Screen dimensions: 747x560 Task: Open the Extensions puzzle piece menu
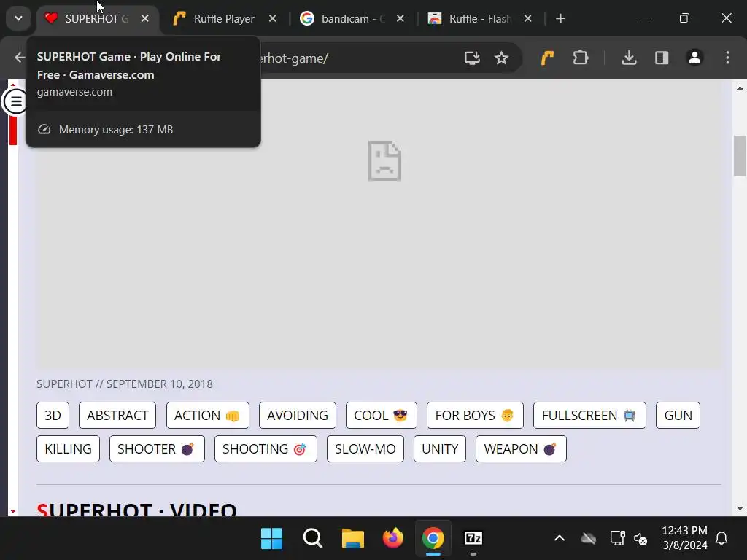[580, 58]
